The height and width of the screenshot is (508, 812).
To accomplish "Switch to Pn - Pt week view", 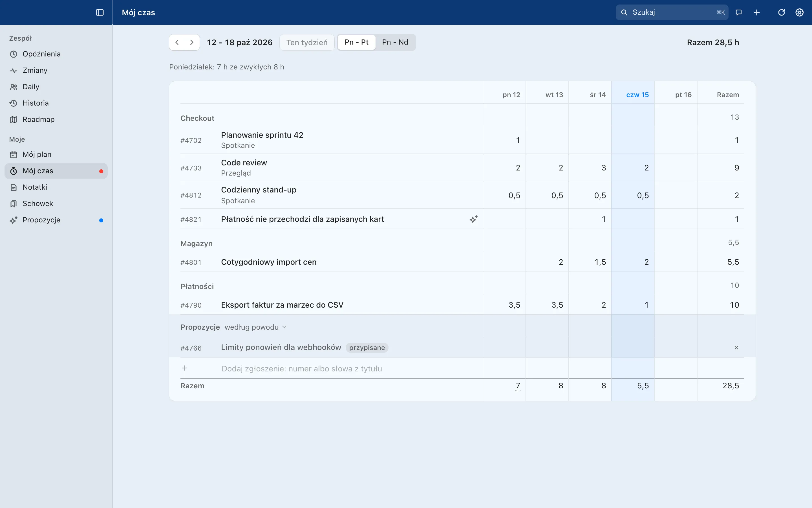I will tap(356, 42).
